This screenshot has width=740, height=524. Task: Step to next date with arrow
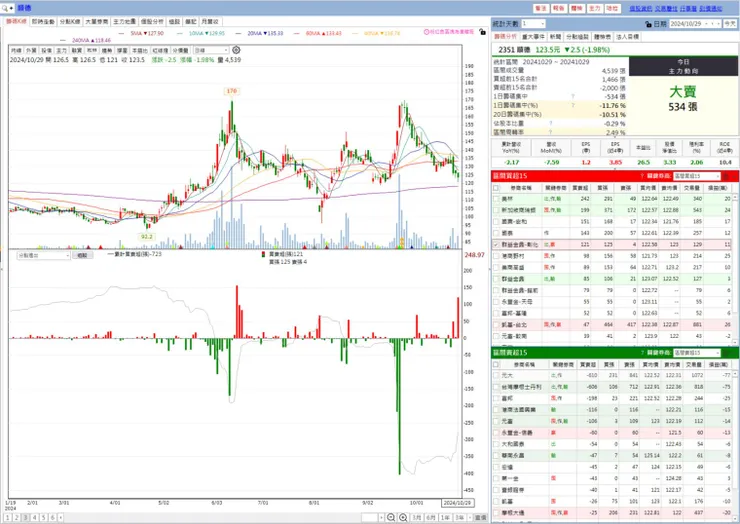[718, 24]
